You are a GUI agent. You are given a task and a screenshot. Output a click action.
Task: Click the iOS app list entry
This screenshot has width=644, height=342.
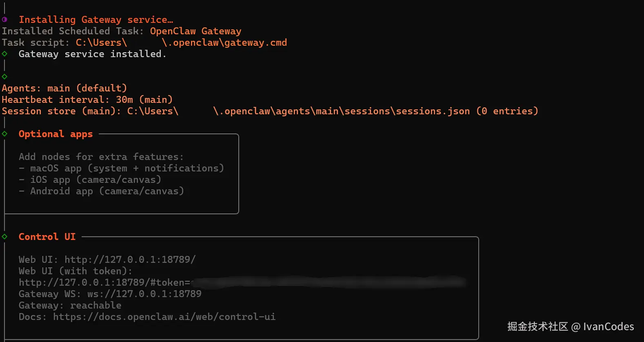tap(95, 180)
